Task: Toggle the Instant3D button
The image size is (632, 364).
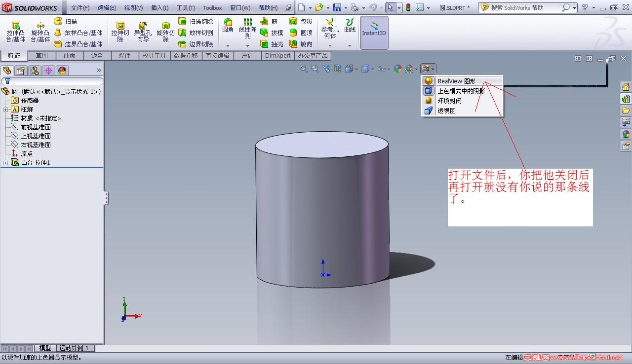Action: pyautogui.click(x=374, y=32)
